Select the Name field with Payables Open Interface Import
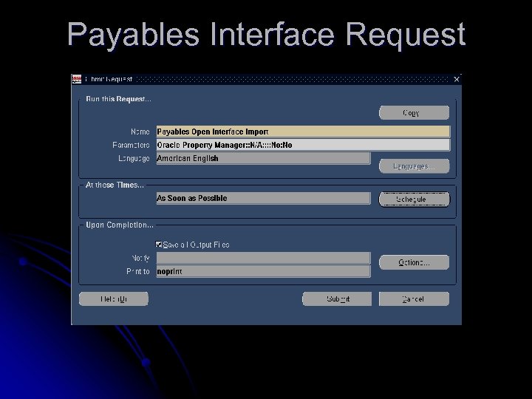532x399 pixels. click(x=304, y=132)
